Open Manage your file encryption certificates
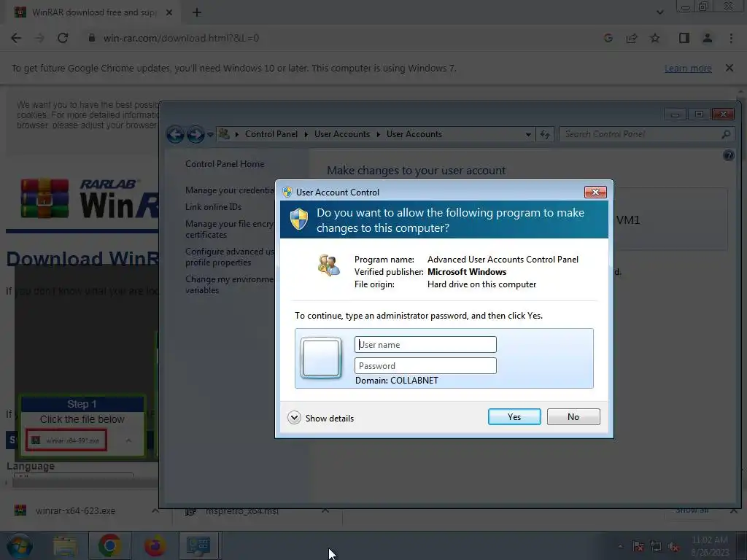This screenshot has width=747, height=560. [x=230, y=229]
